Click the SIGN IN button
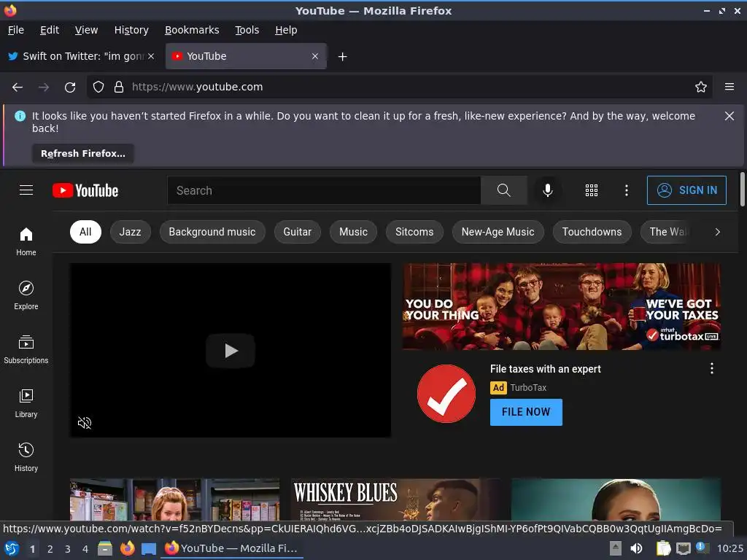The width and height of the screenshot is (747, 560). pyautogui.click(x=686, y=190)
